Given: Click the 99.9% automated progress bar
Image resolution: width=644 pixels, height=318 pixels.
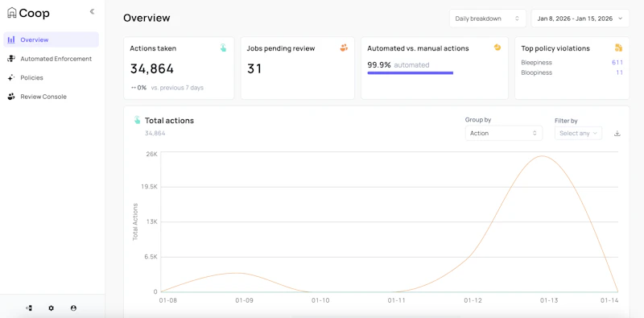Looking at the screenshot, I should pos(411,73).
